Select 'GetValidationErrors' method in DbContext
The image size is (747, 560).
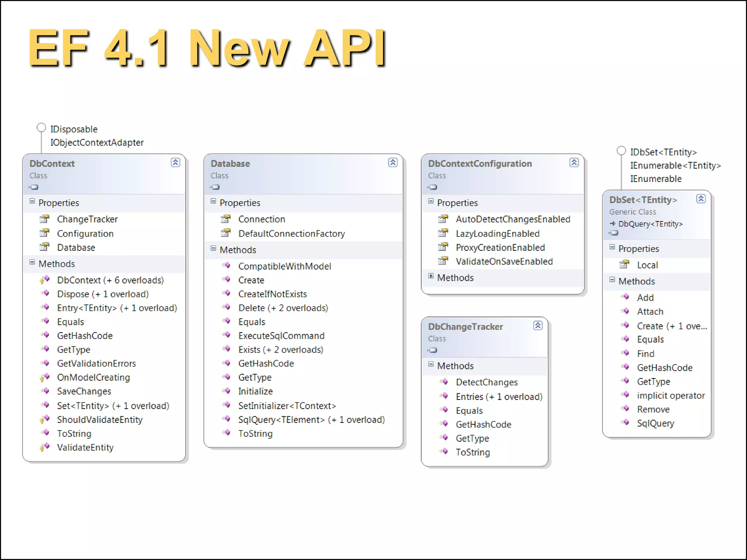[x=96, y=363]
